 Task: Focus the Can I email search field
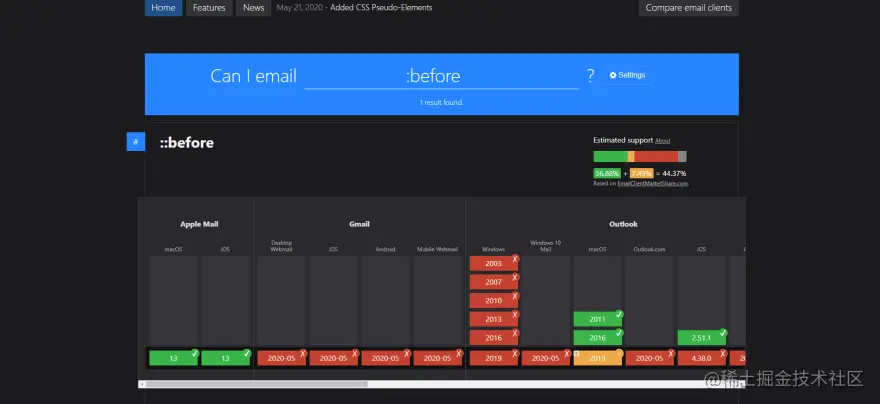pyautogui.click(x=441, y=76)
